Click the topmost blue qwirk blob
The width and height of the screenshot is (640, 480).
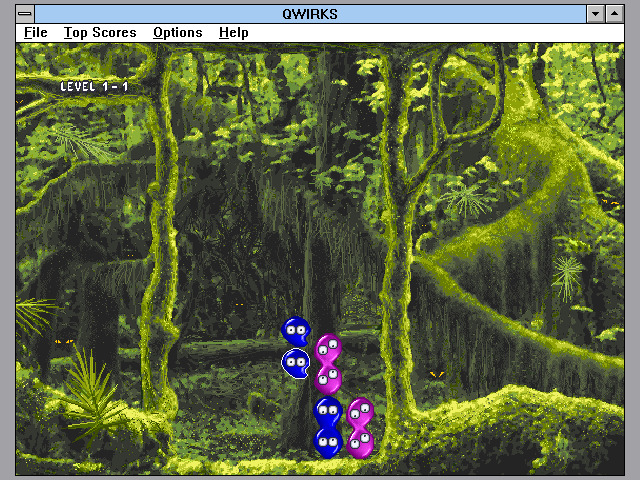[296, 331]
